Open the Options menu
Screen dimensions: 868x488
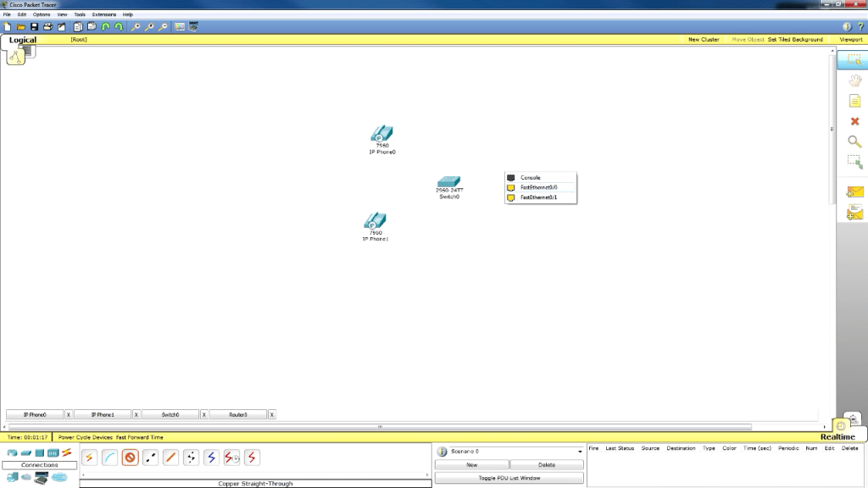tap(42, 14)
